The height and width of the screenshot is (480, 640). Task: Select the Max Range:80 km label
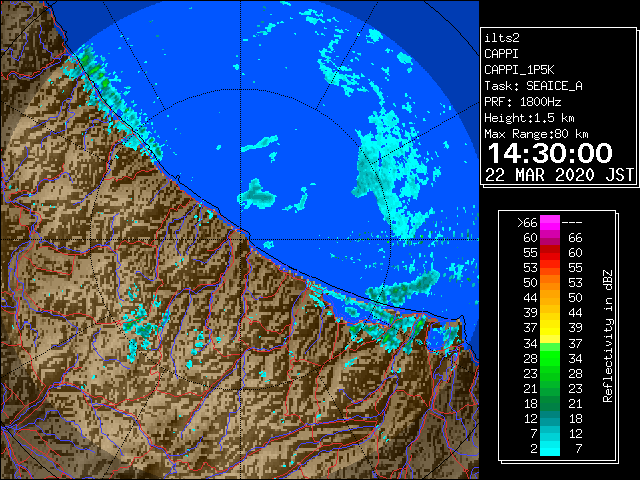click(x=536, y=134)
